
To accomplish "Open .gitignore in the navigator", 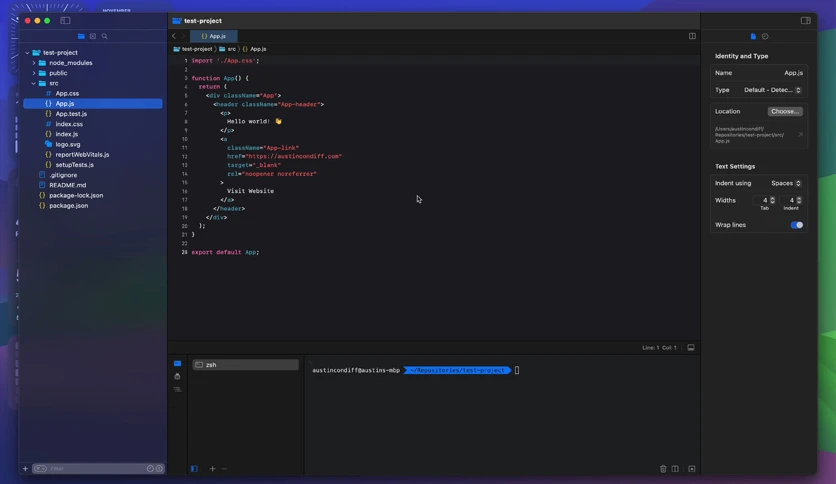I will 63,175.
